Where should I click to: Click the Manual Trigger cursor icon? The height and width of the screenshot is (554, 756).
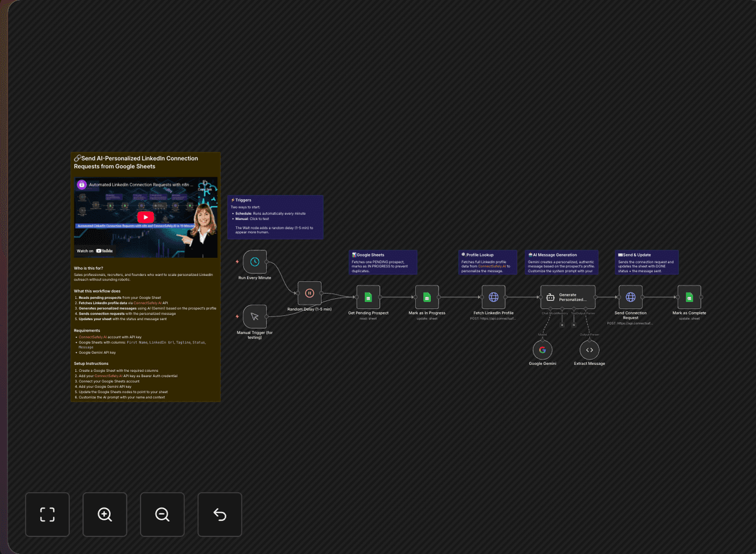(254, 316)
